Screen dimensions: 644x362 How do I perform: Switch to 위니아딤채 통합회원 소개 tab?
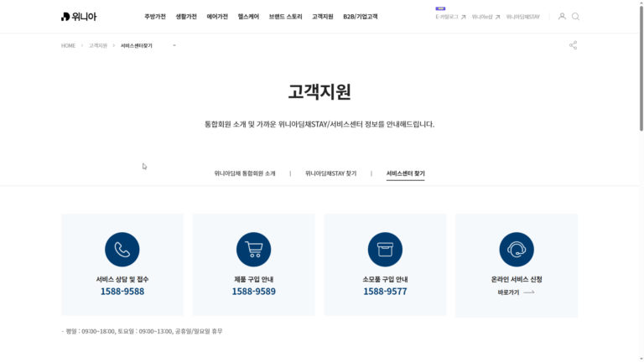[245, 173]
